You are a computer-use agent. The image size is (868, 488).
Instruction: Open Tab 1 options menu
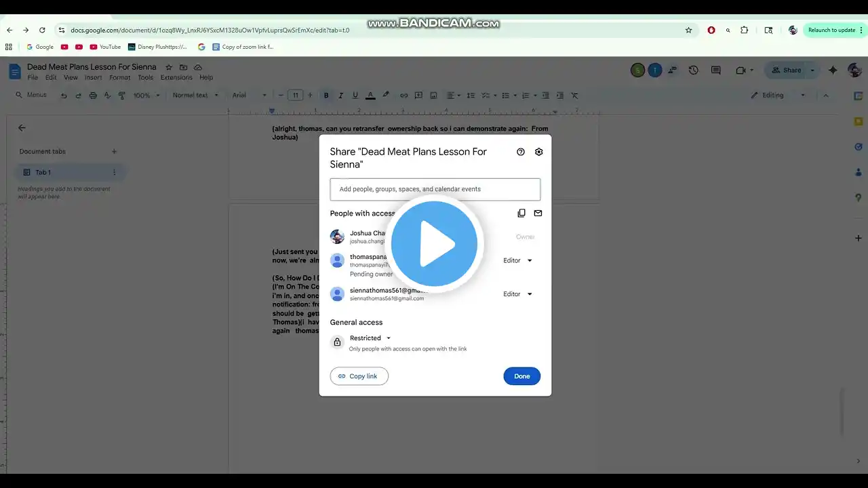(114, 172)
